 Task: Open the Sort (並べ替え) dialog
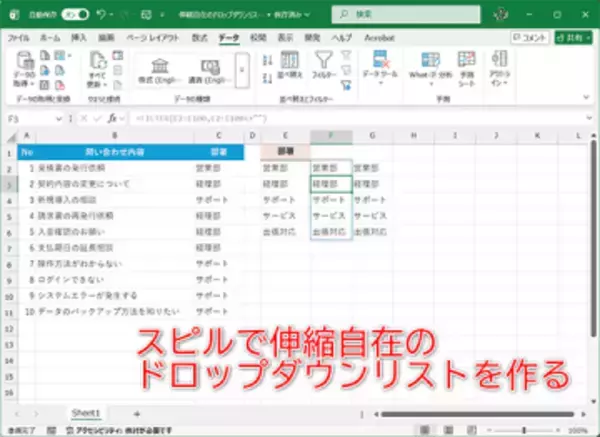click(290, 65)
